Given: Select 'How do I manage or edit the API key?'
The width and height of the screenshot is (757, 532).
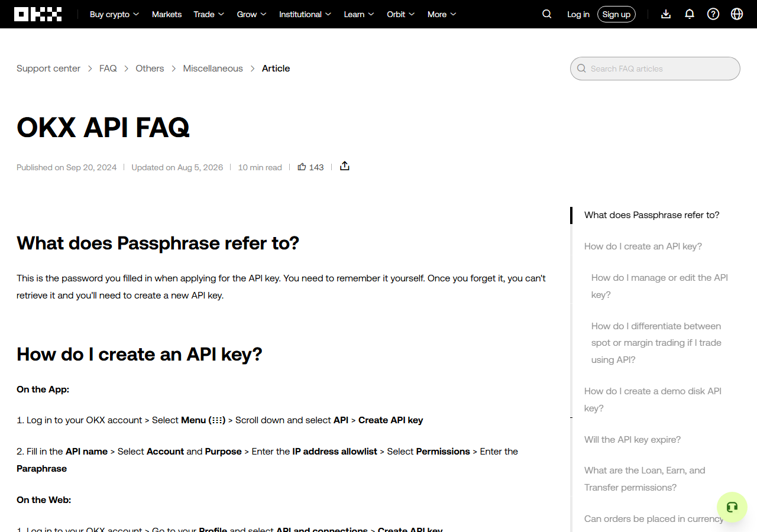Looking at the screenshot, I should [659, 286].
